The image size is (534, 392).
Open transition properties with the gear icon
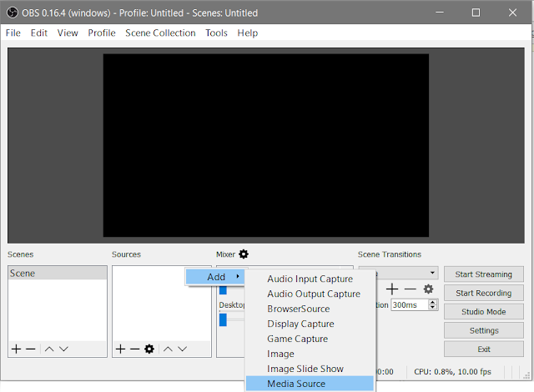pos(428,289)
